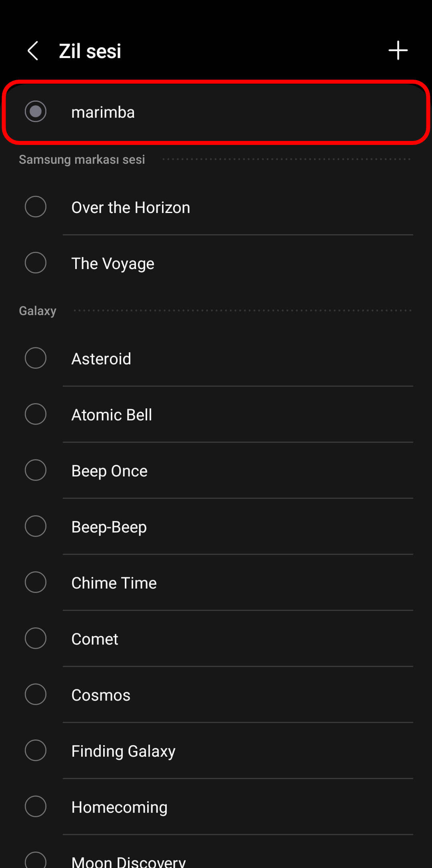This screenshot has height=868, width=432.
Task: Select the Cosmos radio button
Action: [36, 694]
